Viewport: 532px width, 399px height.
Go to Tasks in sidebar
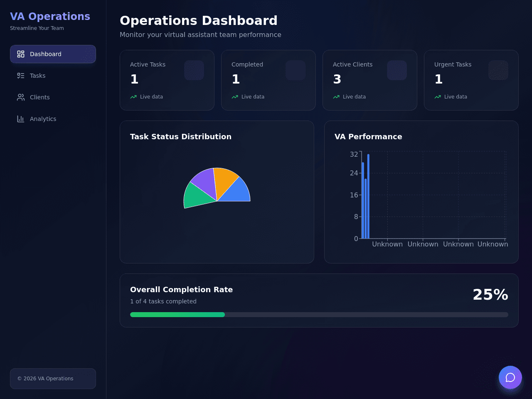tap(53, 76)
